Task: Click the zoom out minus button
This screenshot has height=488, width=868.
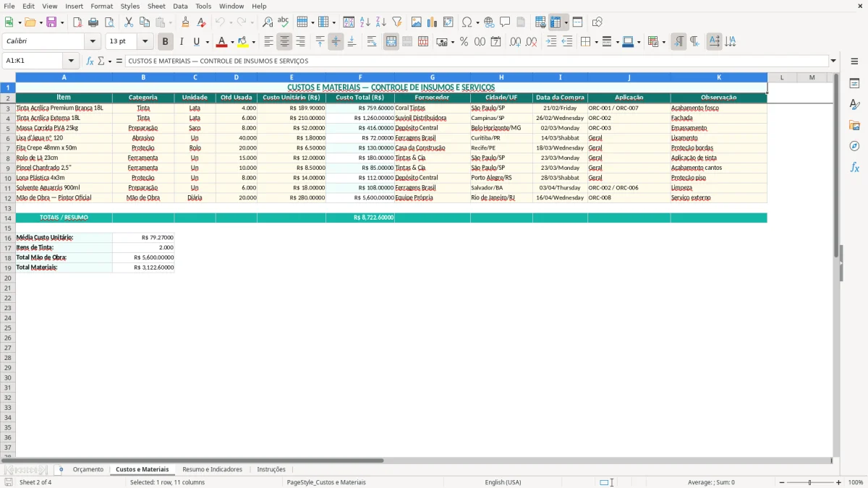Action: coord(781,482)
